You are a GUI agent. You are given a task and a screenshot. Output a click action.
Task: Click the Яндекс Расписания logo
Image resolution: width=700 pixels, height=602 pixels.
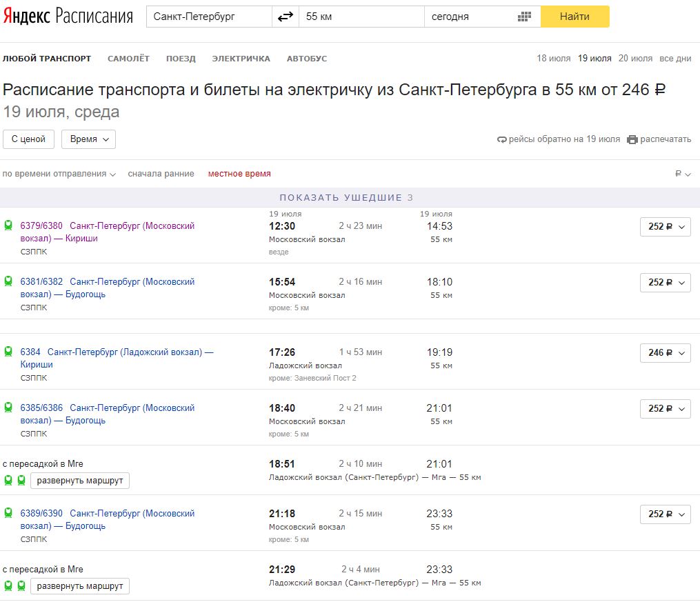pos(68,17)
